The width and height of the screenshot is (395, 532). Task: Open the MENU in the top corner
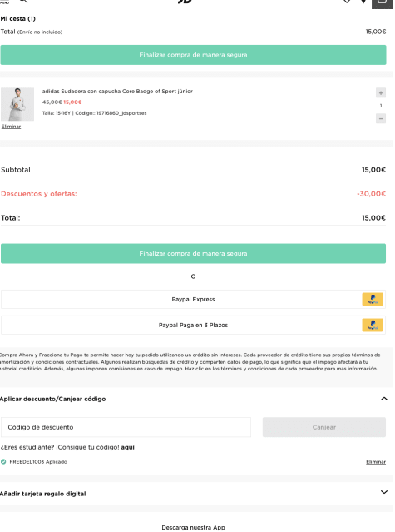(x=4, y=2)
